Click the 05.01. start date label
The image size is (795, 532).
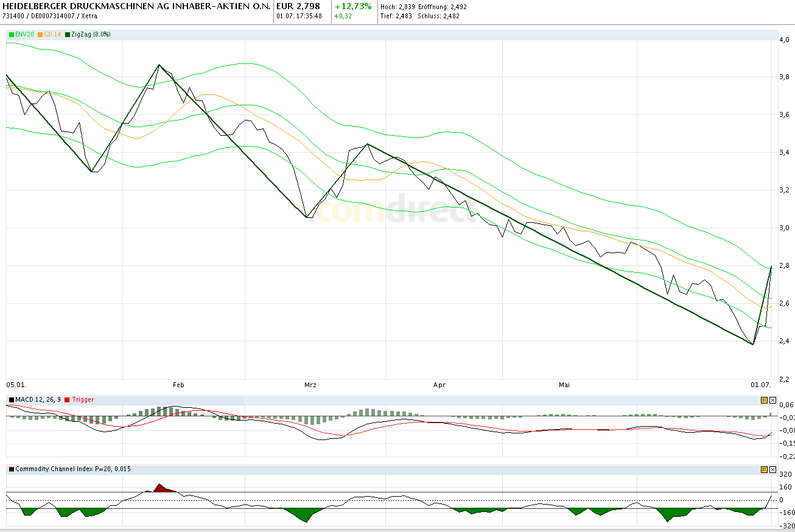[15, 385]
